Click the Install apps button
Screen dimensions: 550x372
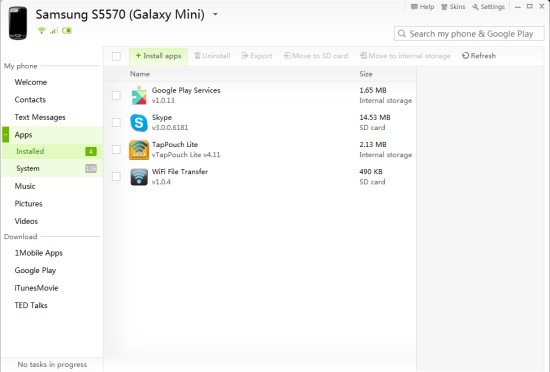coord(159,56)
